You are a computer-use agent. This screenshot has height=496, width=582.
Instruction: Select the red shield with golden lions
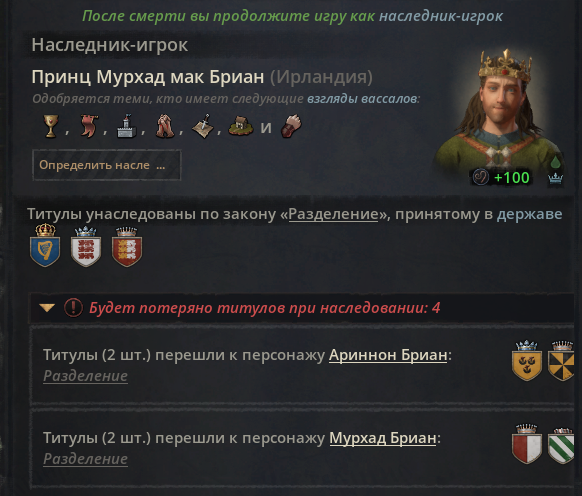(127, 247)
